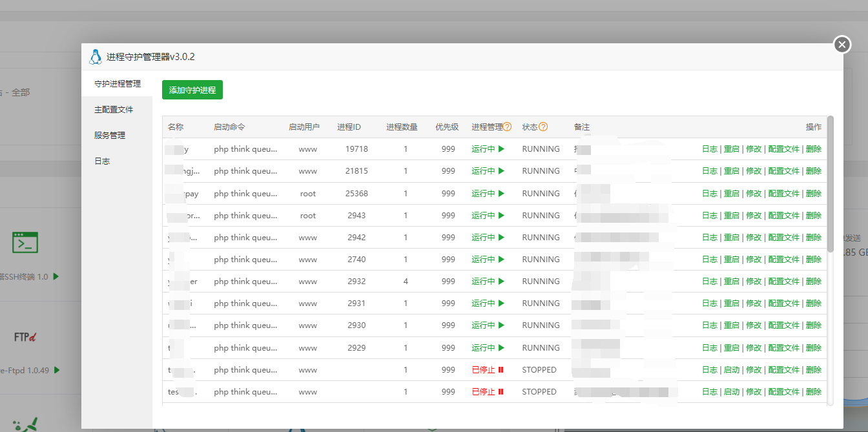Click 删除 for process 19718
Image resolution: width=868 pixels, height=432 pixels.
[814, 149]
